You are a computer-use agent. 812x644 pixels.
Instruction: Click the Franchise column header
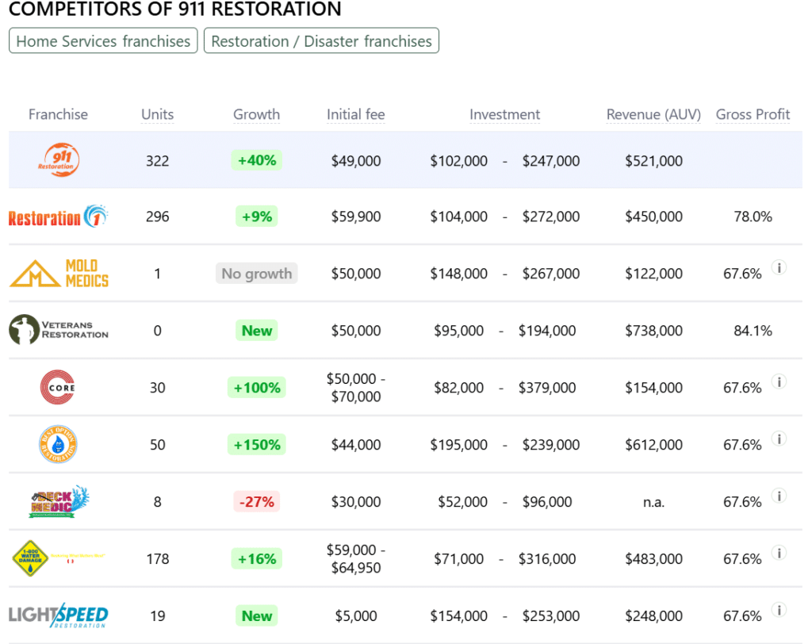(58, 114)
